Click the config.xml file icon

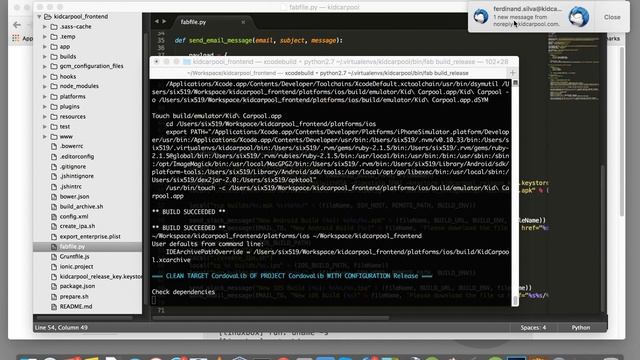coord(54,216)
